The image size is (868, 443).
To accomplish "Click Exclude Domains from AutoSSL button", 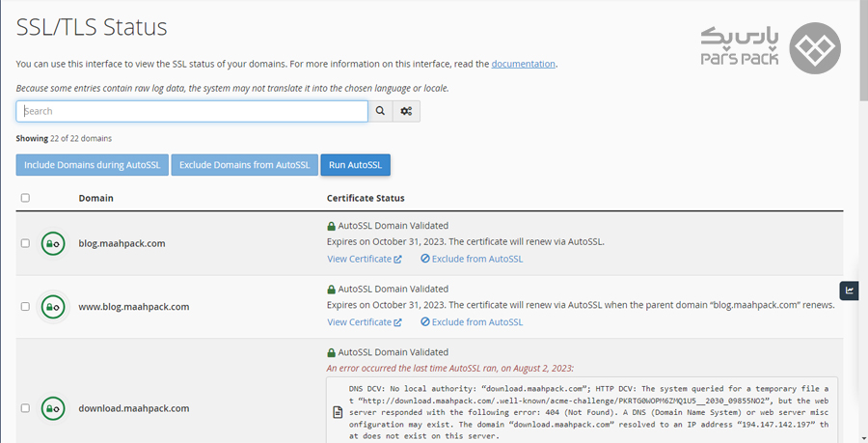I will (x=245, y=165).
